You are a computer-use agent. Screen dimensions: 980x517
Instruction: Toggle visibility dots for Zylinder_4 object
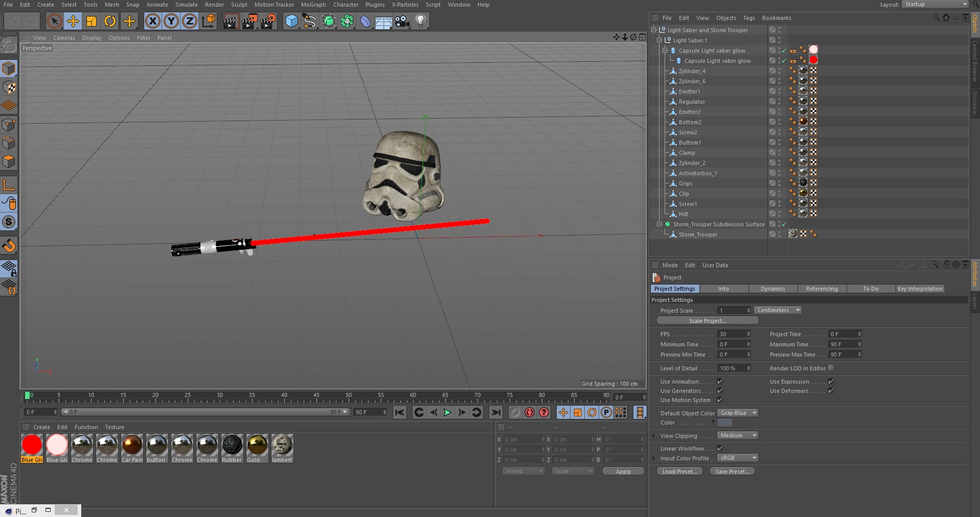780,71
